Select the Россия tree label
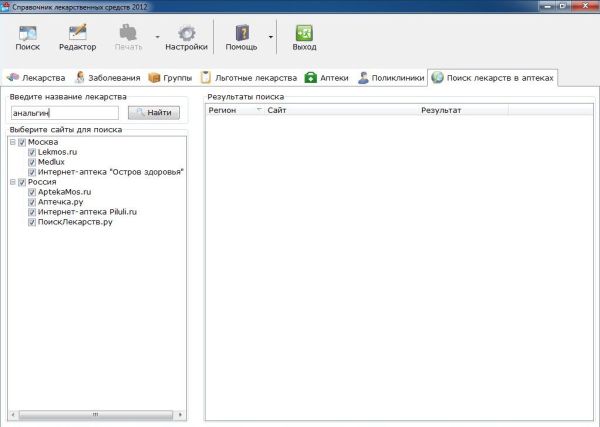 coord(42,182)
